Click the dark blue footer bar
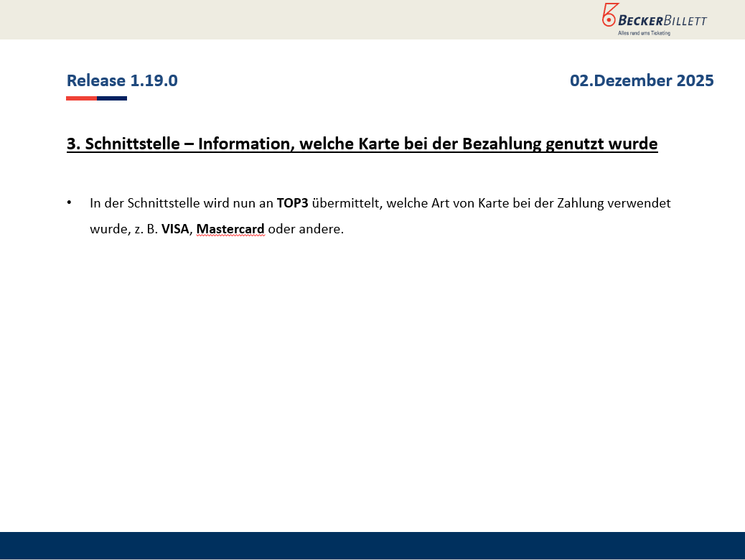Viewport: 745px width, 560px height. pos(372,546)
